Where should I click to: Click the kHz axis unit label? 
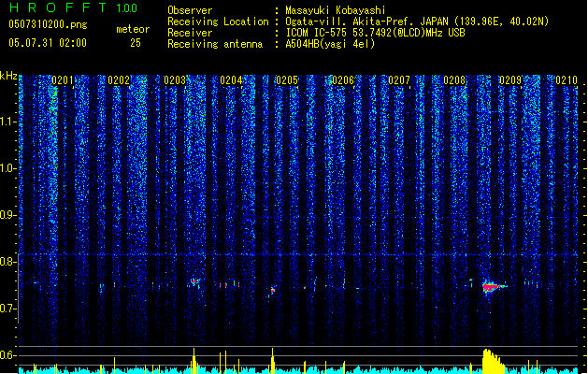pyautogui.click(x=8, y=76)
